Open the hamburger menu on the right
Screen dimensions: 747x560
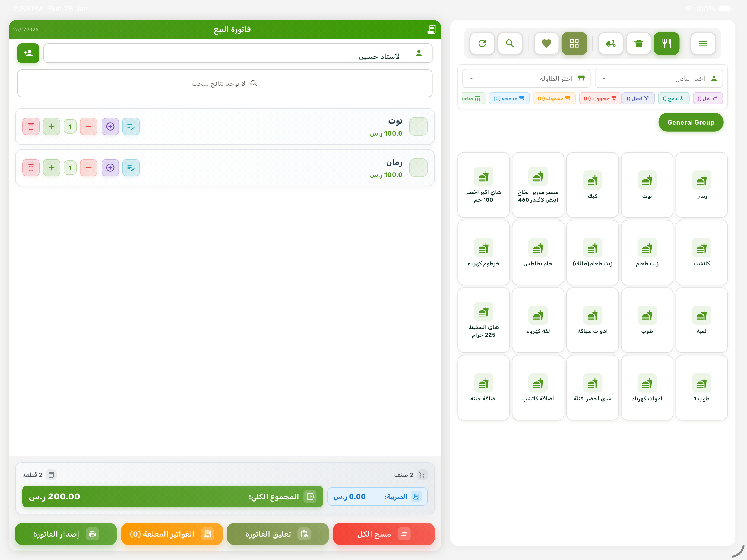point(703,43)
